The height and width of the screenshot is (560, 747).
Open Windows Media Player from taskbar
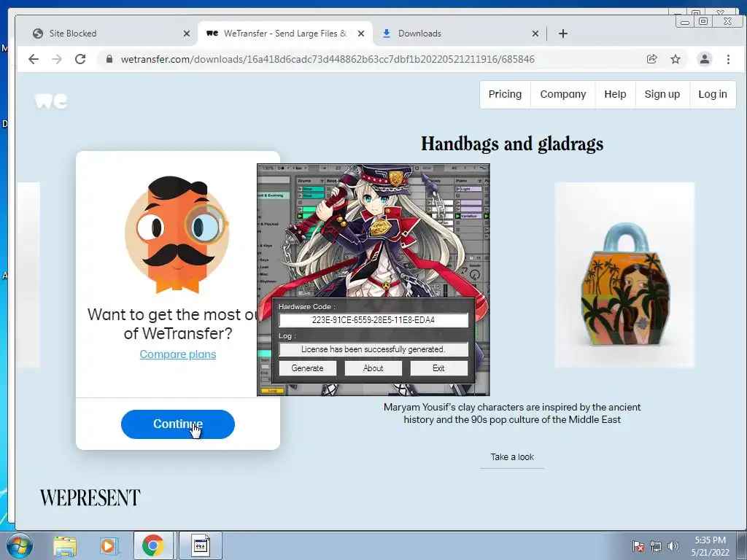coord(109,545)
